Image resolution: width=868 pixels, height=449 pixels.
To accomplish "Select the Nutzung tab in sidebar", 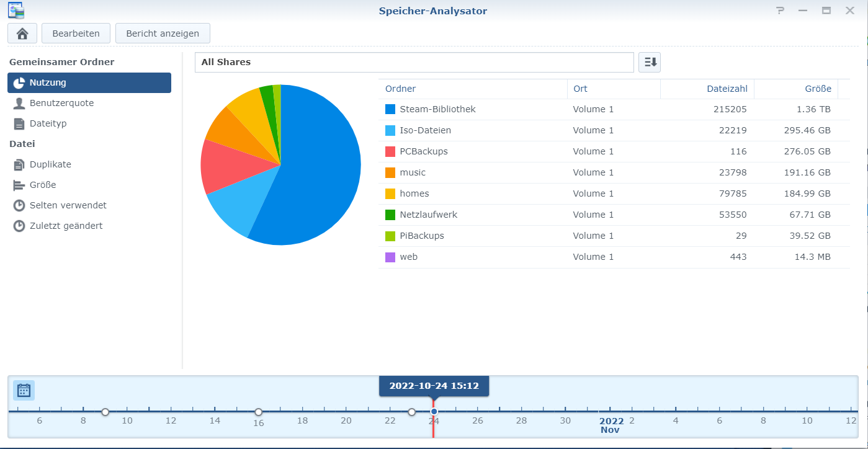I will tap(89, 82).
